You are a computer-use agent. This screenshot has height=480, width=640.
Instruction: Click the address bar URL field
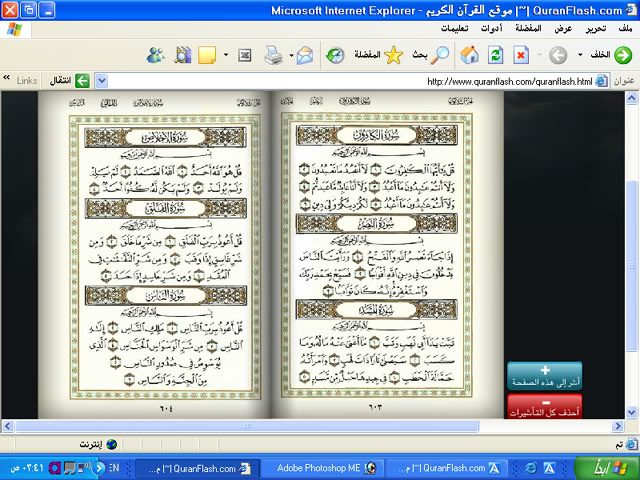[x=351, y=81]
